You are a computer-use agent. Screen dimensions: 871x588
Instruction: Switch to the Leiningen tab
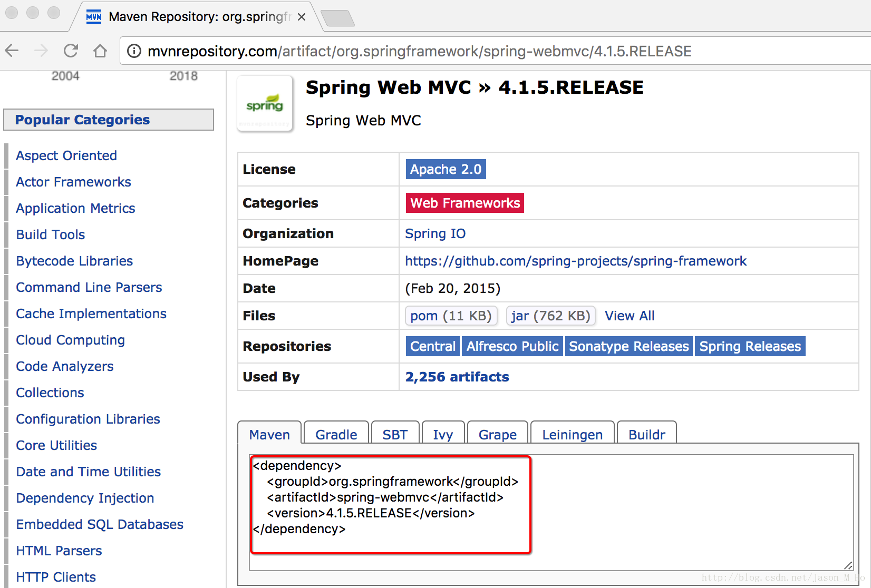click(573, 435)
